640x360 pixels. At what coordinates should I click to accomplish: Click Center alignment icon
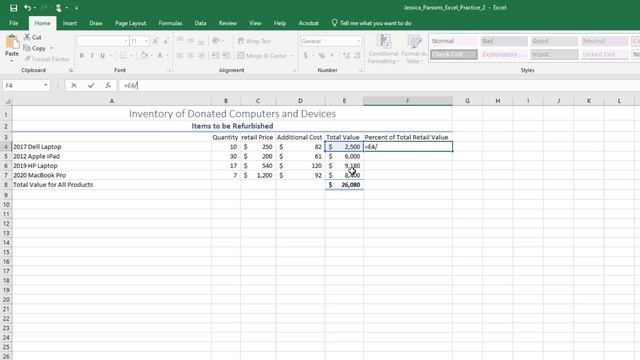191,56
